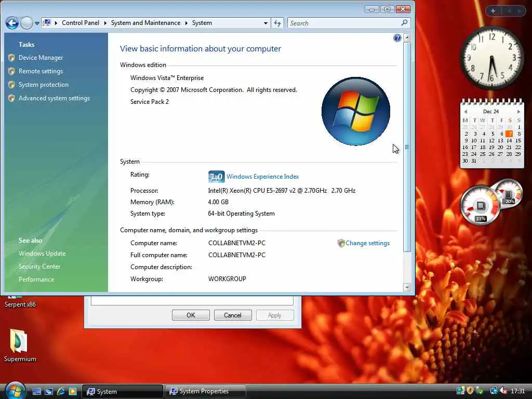Click the shield icon beside Advanced system settings
This screenshot has height=399, width=532.
point(11,98)
